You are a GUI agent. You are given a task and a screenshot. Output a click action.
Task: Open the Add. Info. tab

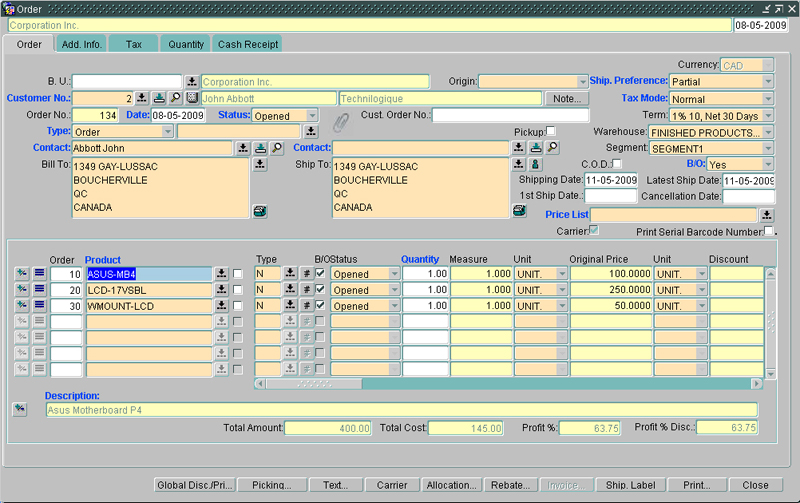[x=81, y=44]
